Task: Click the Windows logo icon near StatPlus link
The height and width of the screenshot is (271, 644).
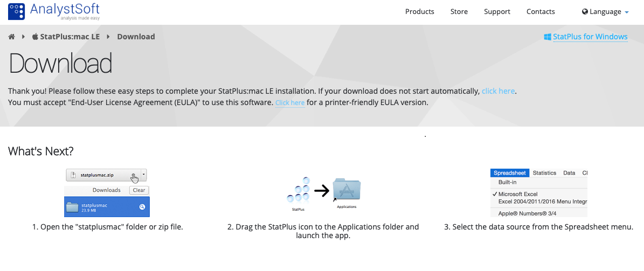Action: coord(548,37)
